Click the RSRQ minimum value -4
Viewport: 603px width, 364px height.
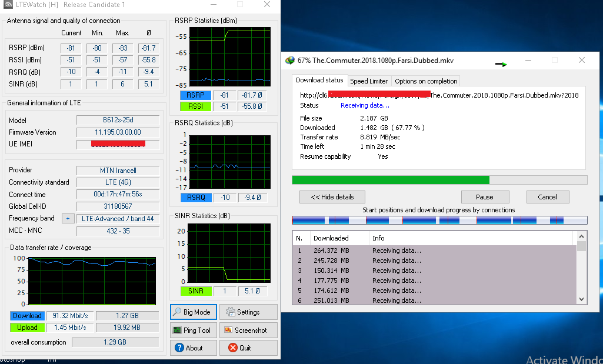[97, 72]
